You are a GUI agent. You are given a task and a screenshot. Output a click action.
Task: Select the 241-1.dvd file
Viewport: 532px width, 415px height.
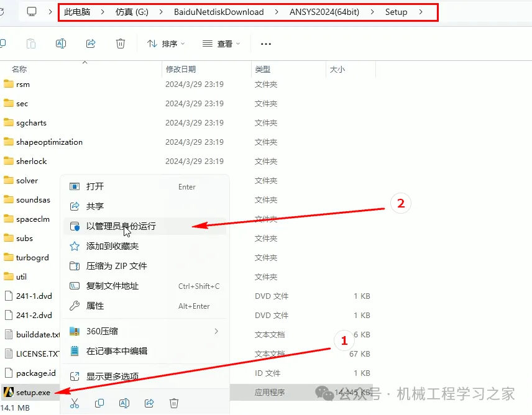pos(34,296)
